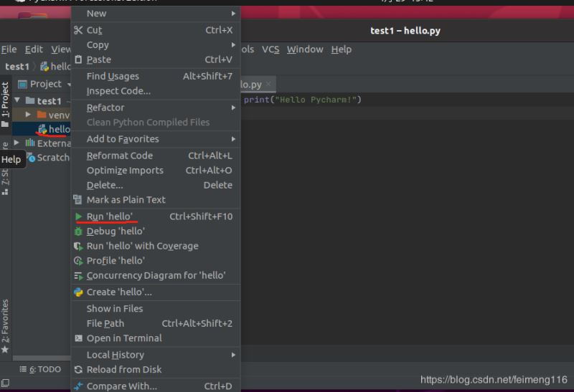Expand the External Libraries tree node
This screenshot has height=392, width=574.
click(x=17, y=143)
